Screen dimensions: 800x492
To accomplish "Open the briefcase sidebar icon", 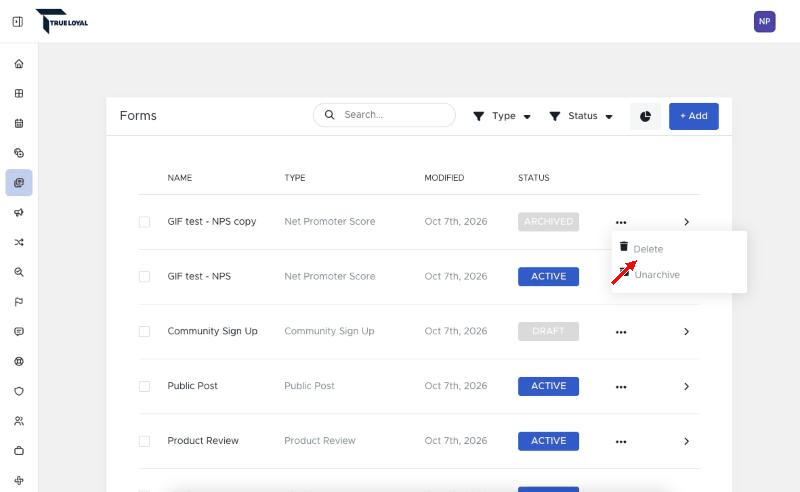I will pyautogui.click(x=19, y=451).
